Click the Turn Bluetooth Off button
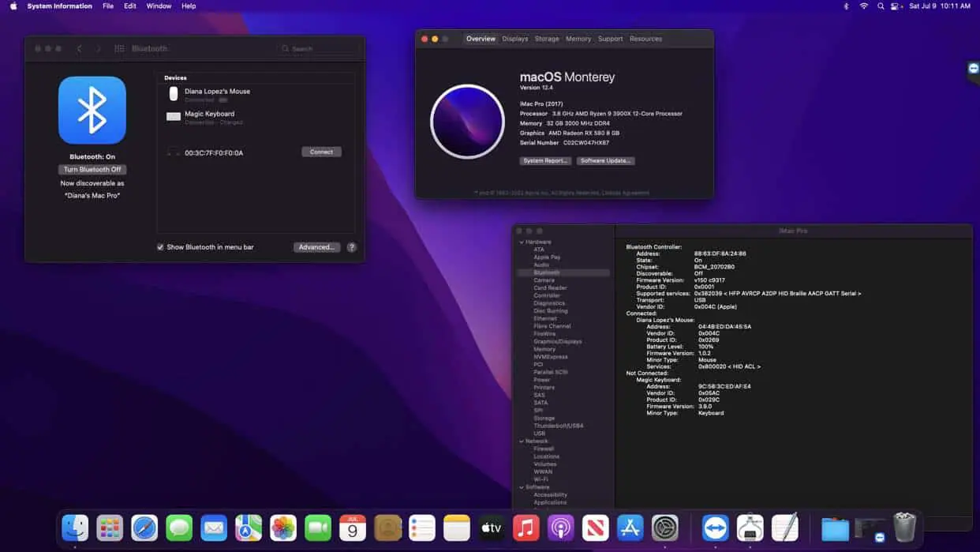Viewport: 980px width, 552px height. [x=92, y=170]
